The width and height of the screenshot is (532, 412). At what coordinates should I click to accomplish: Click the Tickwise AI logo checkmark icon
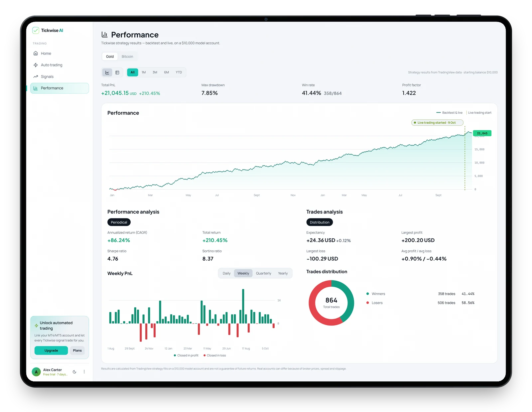tap(36, 30)
